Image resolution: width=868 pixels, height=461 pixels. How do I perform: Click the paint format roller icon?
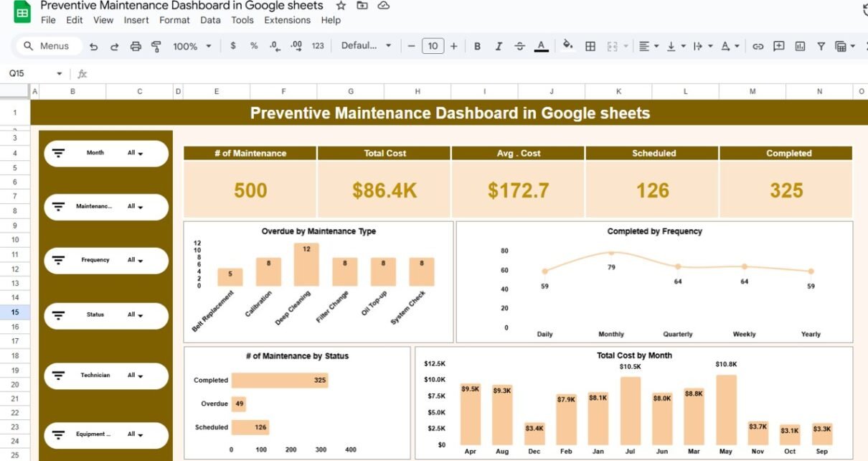(156, 46)
